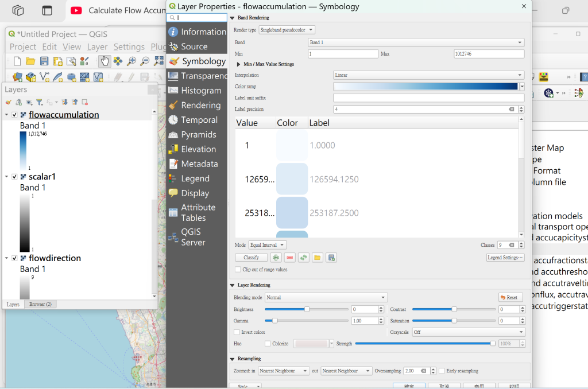Open the filter legend funnel icon
This screenshot has height=389, width=588.
click(x=40, y=102)
